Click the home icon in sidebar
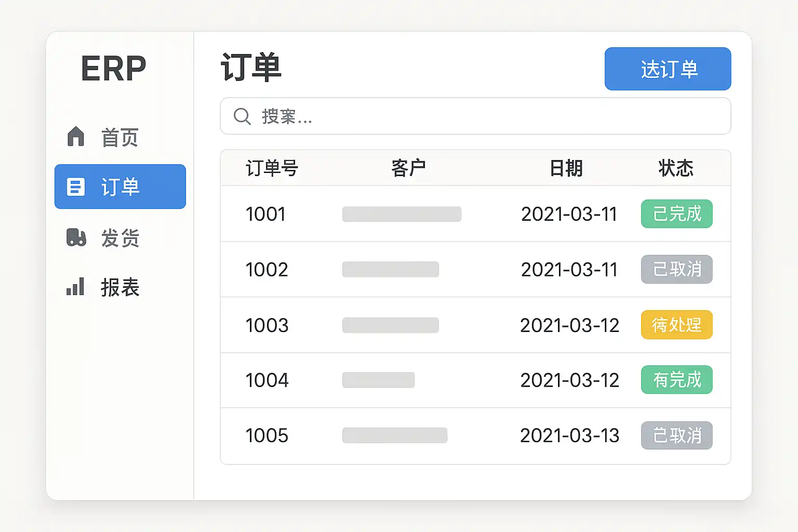The image size is (798, 532). (x=76, y=137)
